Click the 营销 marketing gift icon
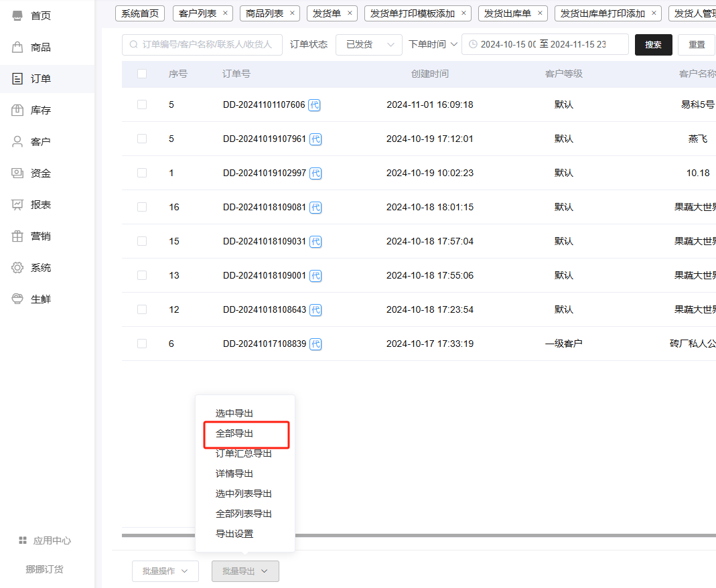The image size is (716, 588). tap(17, 236)
